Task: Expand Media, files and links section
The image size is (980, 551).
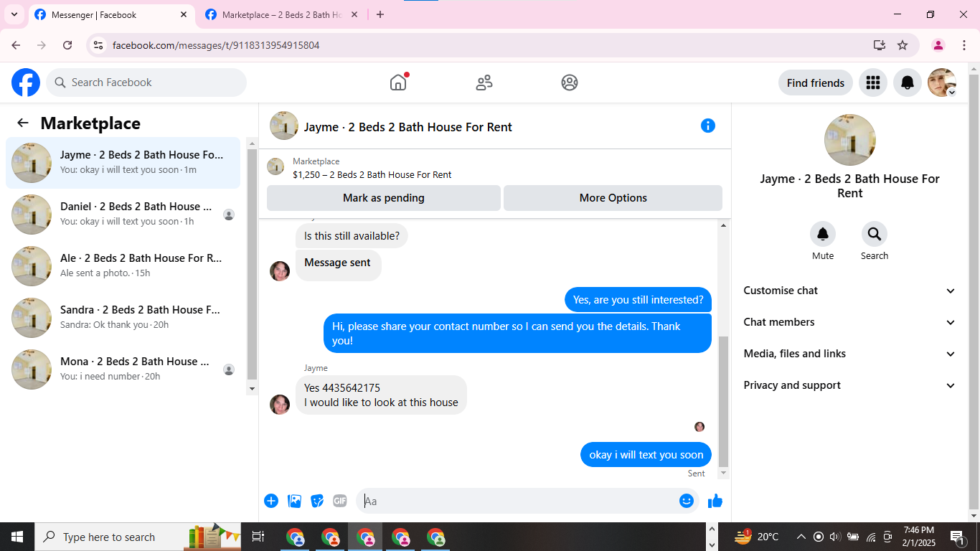Action: 850,354
